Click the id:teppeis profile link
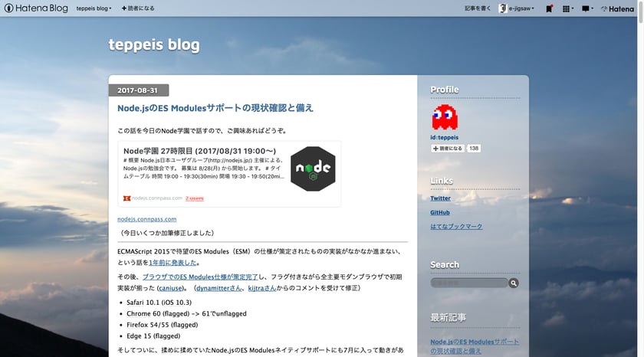 click(x=445, y=137)
